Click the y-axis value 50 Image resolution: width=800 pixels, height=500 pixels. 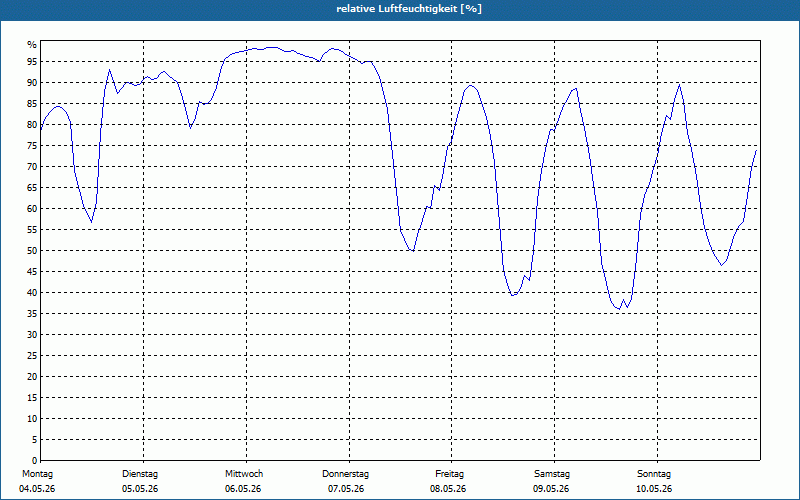32,251
